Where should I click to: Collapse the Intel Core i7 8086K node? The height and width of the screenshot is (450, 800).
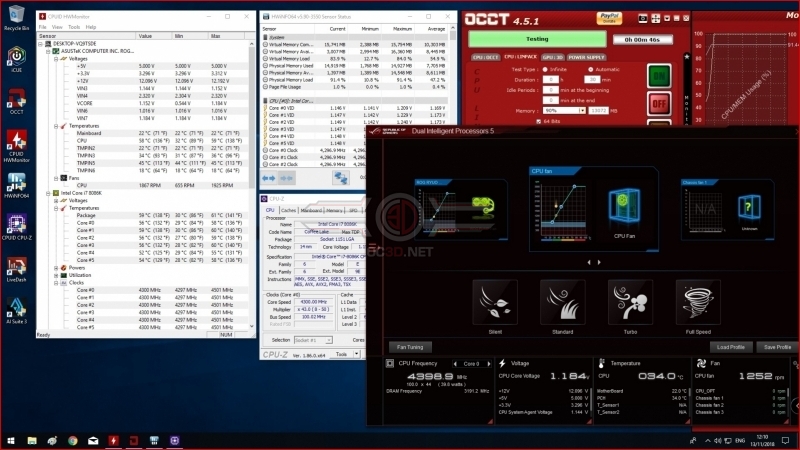point(48,193)
